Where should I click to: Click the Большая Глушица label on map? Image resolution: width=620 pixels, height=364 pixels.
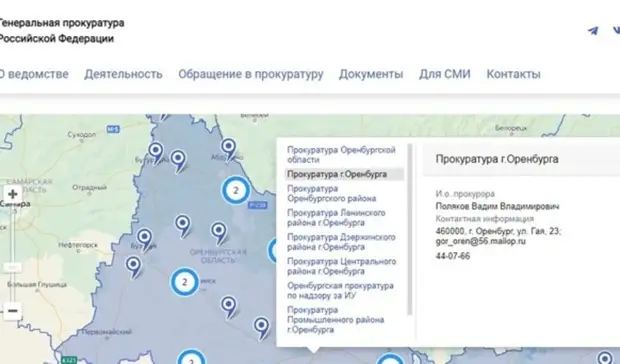tap(37, 284)
